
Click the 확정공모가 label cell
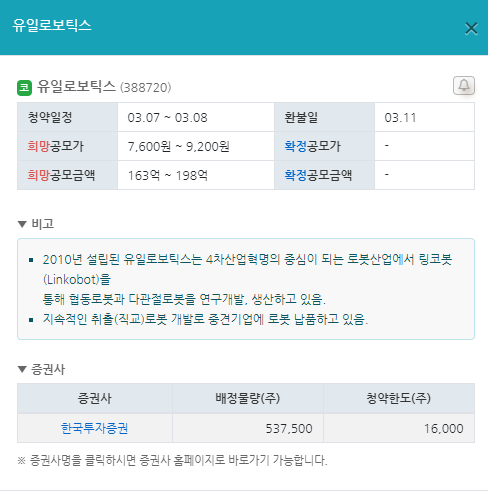coord(324,146)
